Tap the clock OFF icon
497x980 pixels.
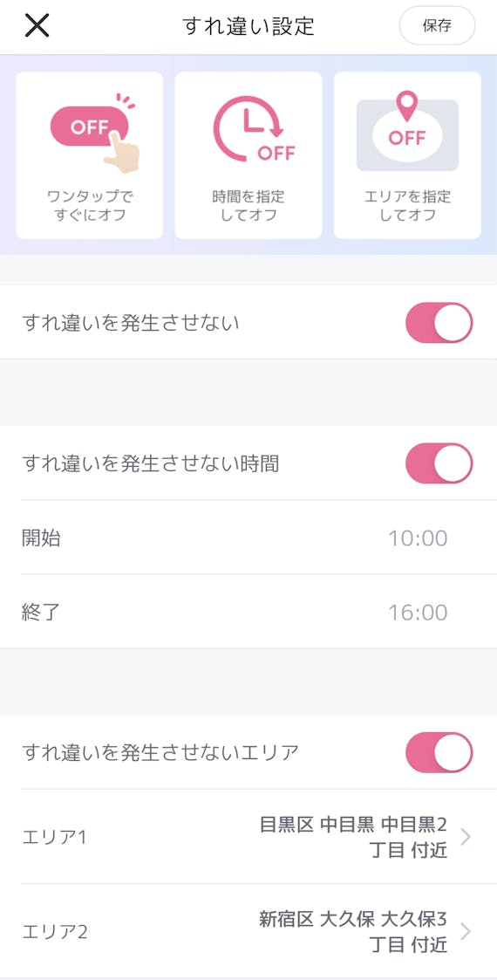coord(254,128)
